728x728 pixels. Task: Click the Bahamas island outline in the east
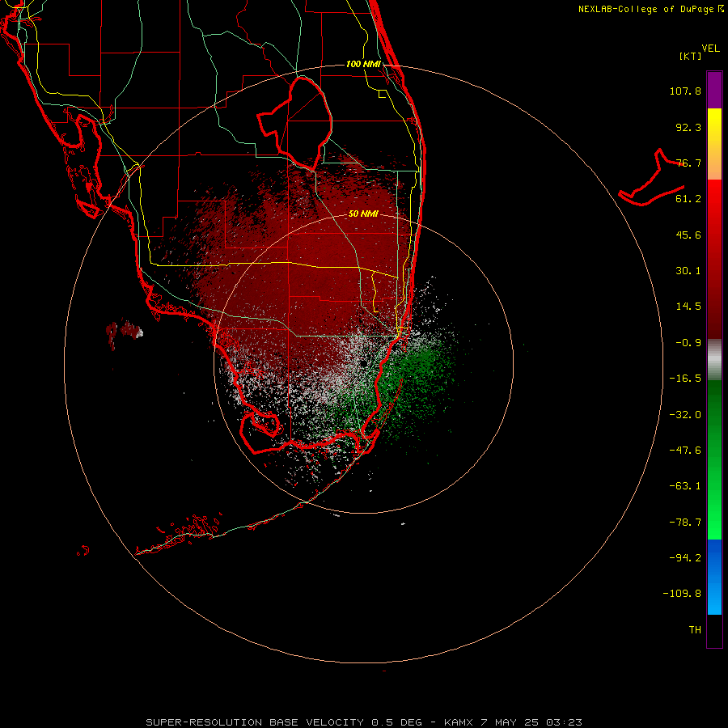tap(651, 178)
